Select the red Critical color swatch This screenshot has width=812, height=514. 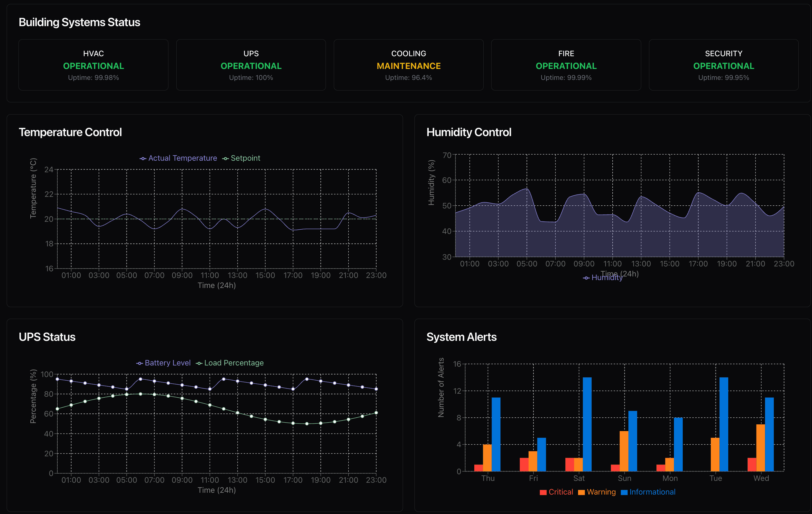click(543, 492)
